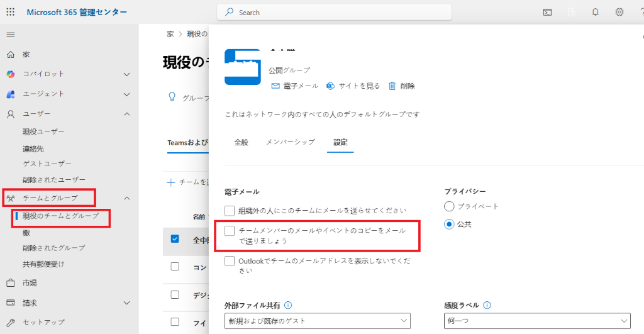Open 削除されたユーザー in sidebar
Image resolution: width=644 pixels, height=334 pixels.
point(54,180)
